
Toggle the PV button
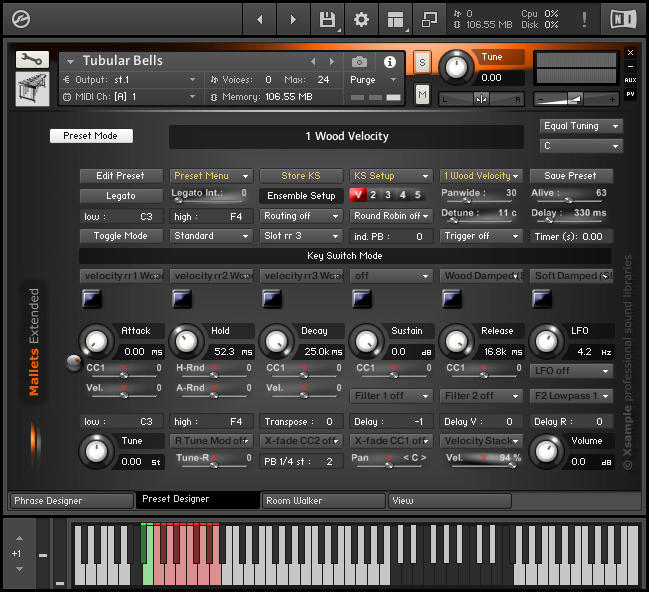(630, 94)
